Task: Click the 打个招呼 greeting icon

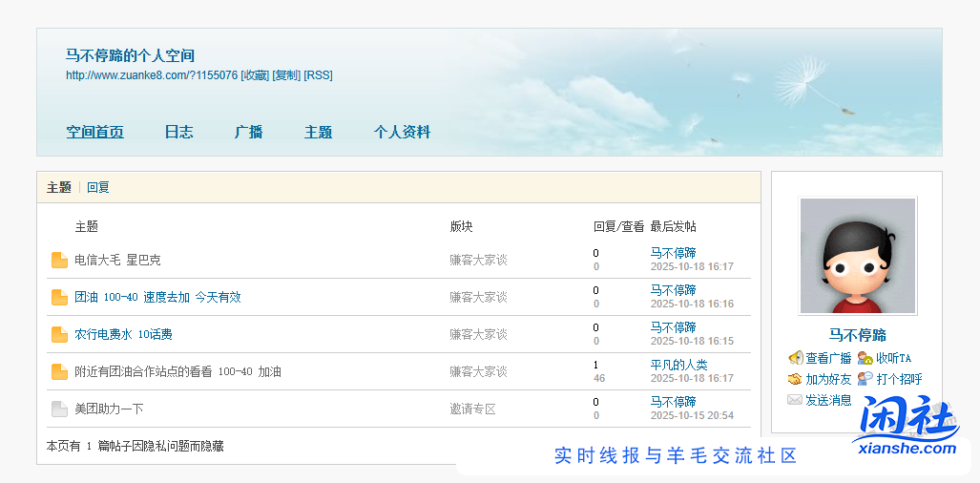Action: (x=865, y=379)
